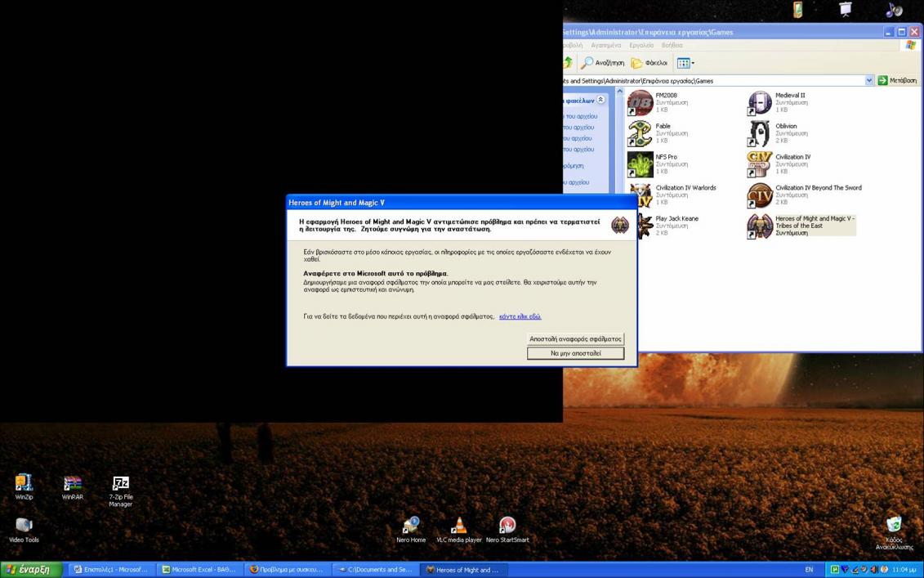Switch to Heroes of Might taskbar button
Image resolution: width=924 pixels, height=578 pixels.
pos(464,570)
